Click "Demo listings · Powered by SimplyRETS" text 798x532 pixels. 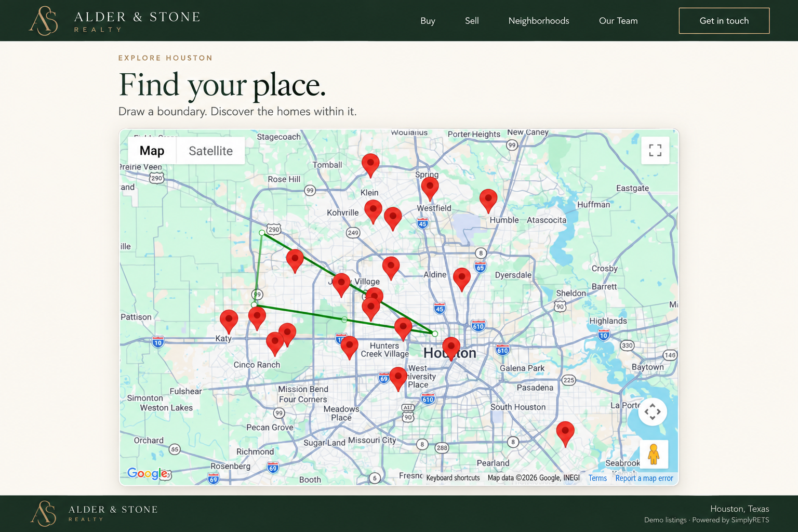click(707, 520)
